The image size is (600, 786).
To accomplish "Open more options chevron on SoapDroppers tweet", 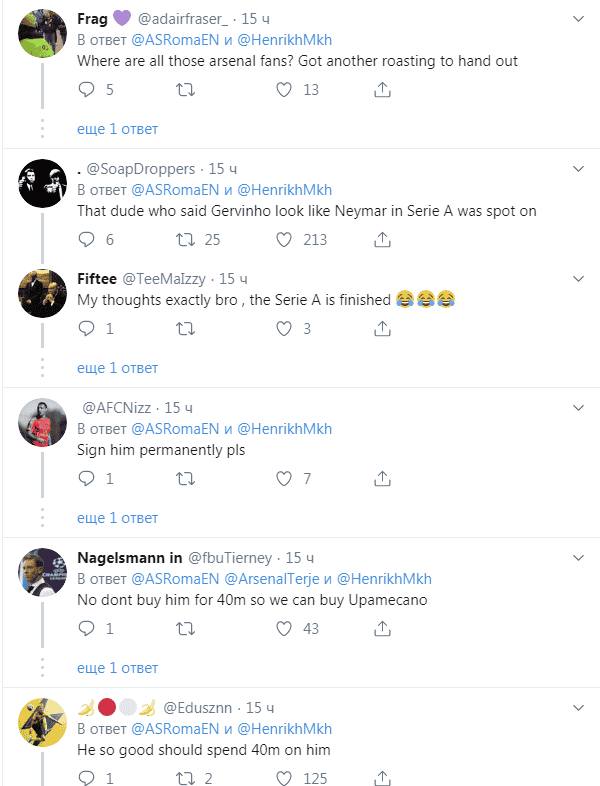I will tap(578, 169).
